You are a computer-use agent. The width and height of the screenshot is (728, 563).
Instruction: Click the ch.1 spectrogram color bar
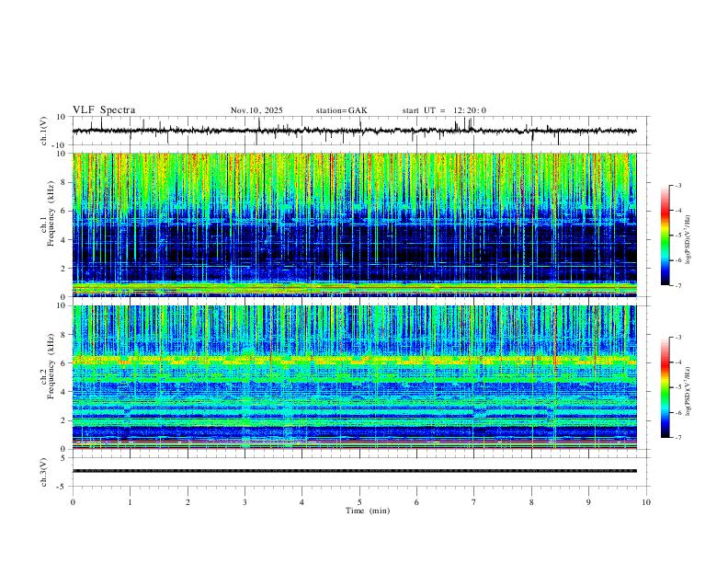point(665,236)
